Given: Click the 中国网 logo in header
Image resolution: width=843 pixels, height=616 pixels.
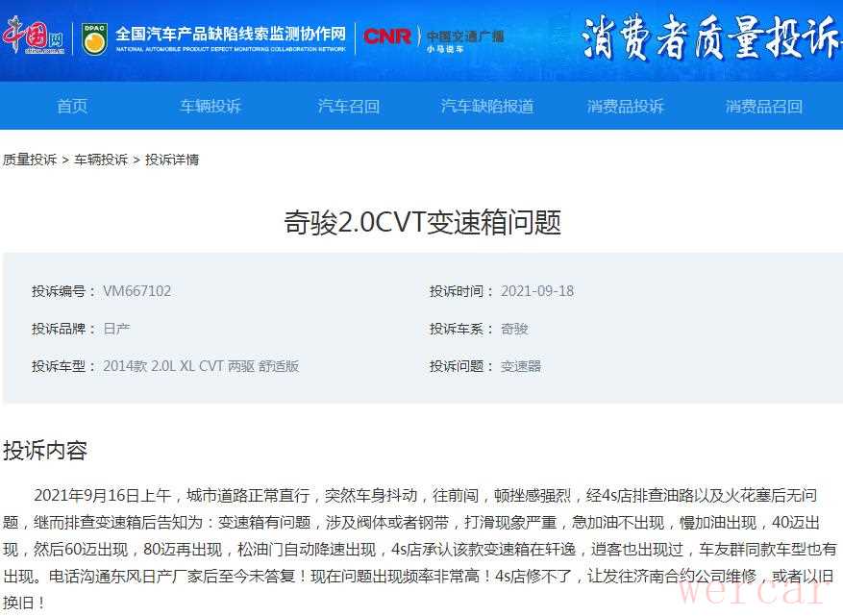Looking at the screenshot, I should click(33, 37).
